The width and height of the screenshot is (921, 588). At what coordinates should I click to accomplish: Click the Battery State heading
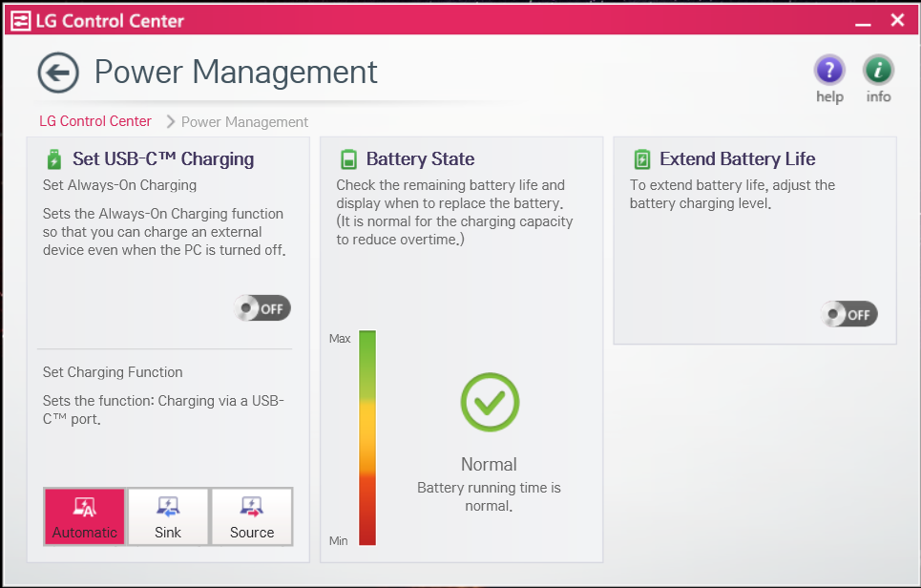point(420,158)
